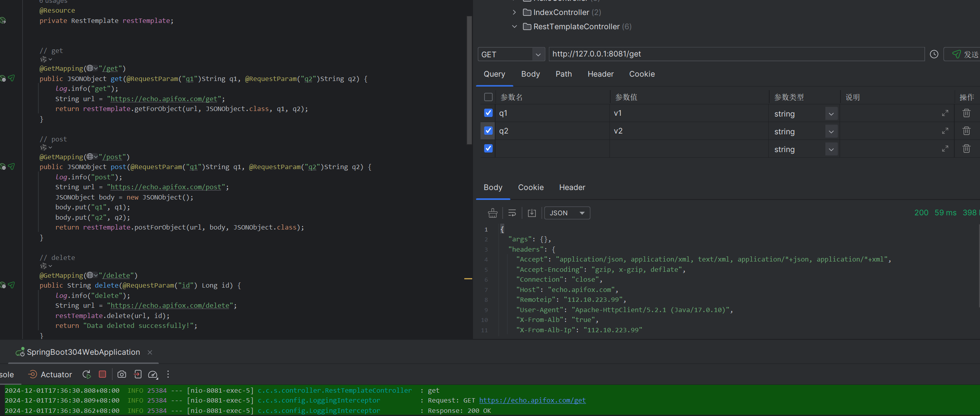Screen dimensions: 980x416
Task: Uncheck the q1 parameter checkbox
Action: pos(488,113)
